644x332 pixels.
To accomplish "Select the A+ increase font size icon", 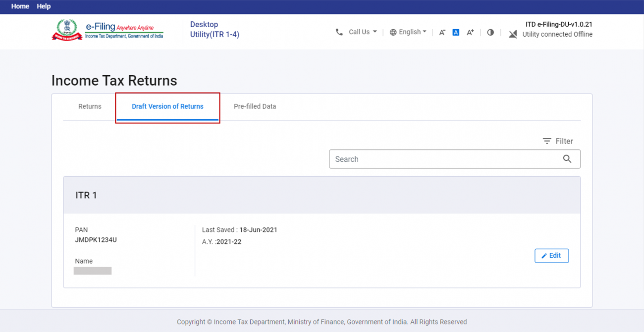I will pos(470,32).
